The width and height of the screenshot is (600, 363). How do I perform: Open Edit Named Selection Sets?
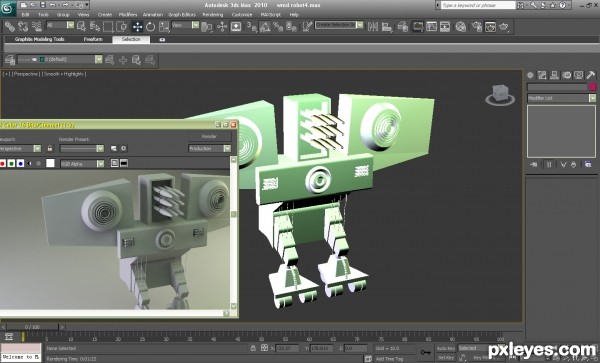click(307, 26)
